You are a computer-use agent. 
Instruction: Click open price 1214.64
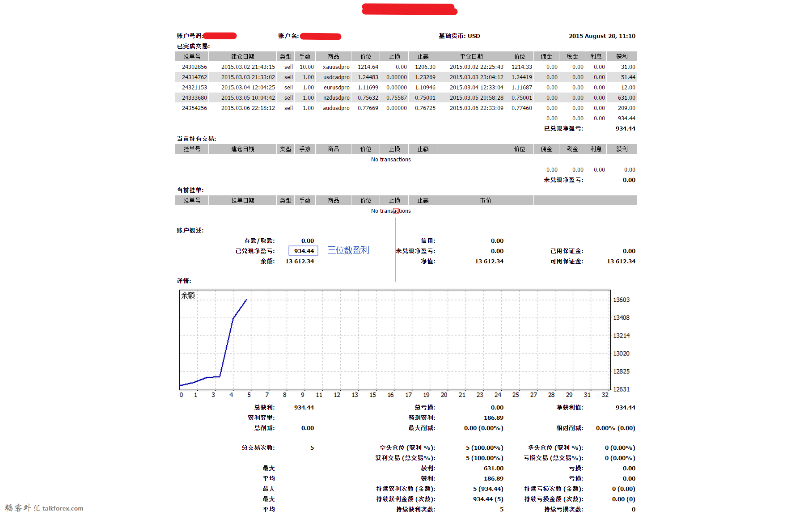point(368,67)
